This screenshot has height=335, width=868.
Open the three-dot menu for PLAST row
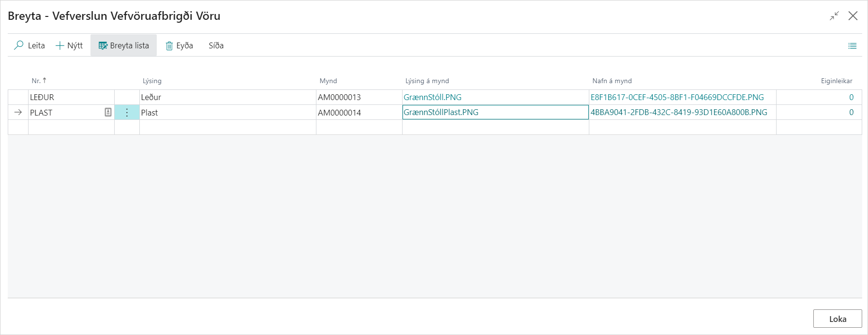tap(127, 113)
